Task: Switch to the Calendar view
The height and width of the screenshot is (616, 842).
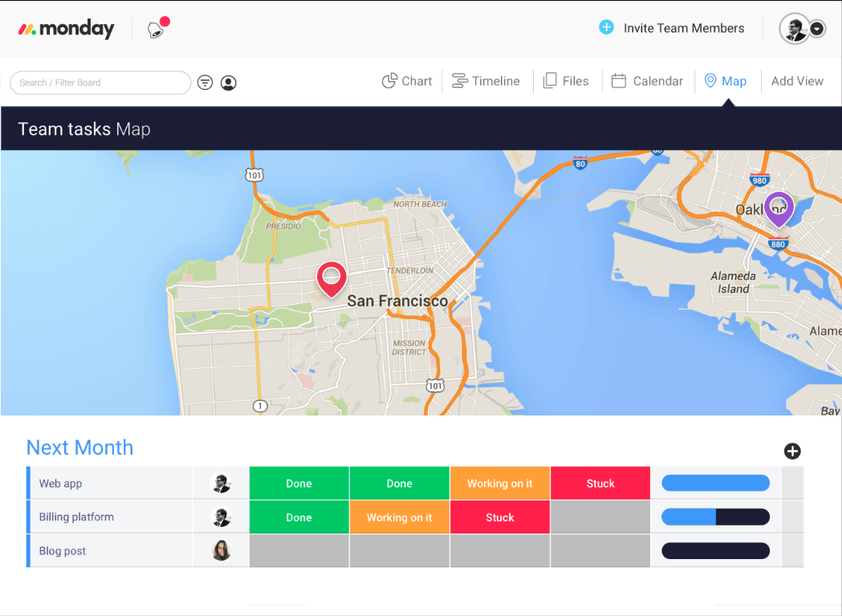Action: point(647,81)
